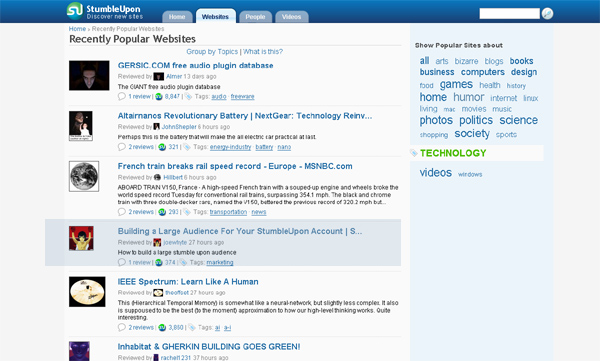
Task: Open the Home tab
Action: pyautogui.click(x=177, y=17)
